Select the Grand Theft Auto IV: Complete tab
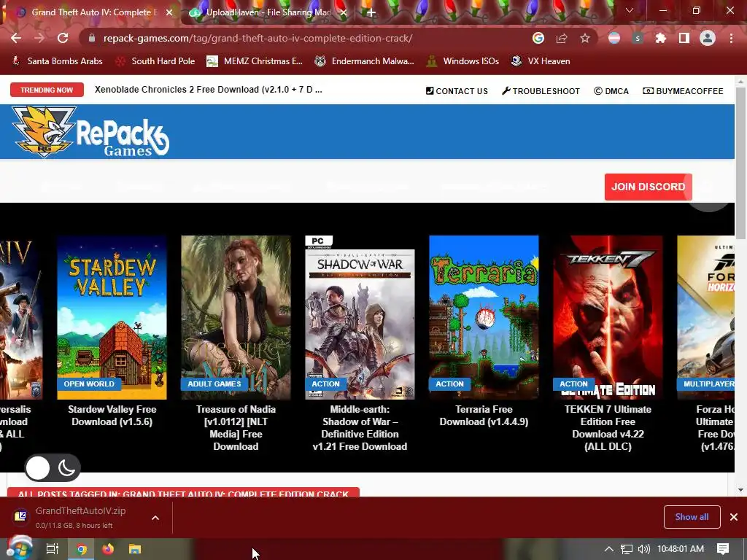 point(94,12)
